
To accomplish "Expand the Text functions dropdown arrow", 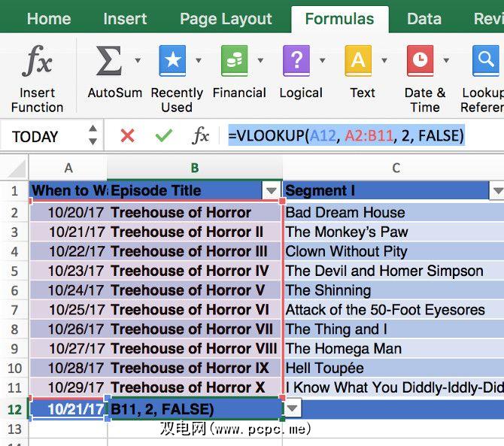I will point(384,60).
